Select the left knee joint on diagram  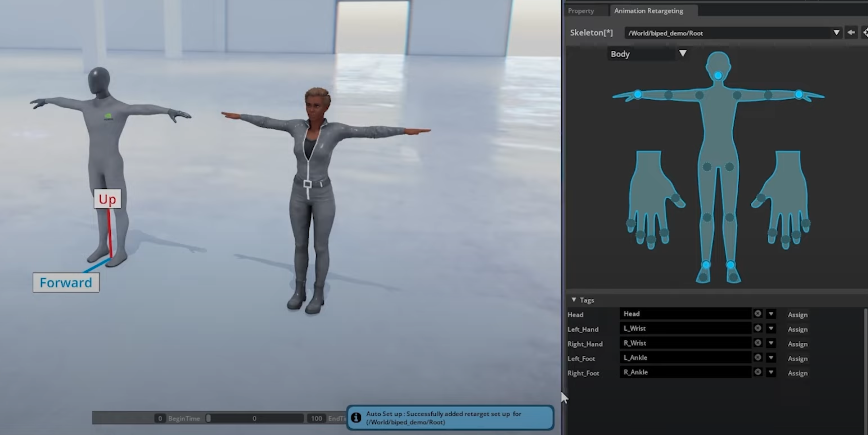pos(729,218)
